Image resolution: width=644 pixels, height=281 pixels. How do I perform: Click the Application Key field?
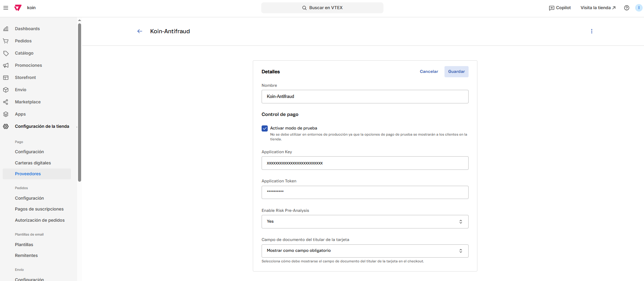click(365, 163)
